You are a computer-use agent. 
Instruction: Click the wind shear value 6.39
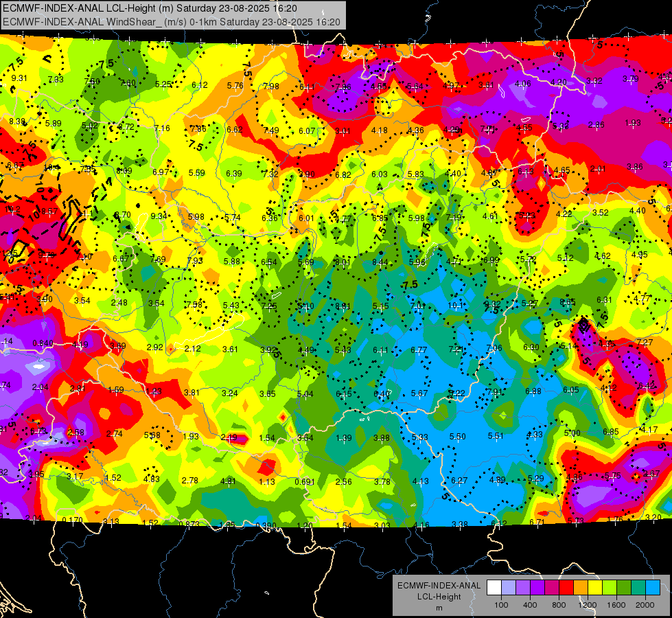[x=234, y=173]
